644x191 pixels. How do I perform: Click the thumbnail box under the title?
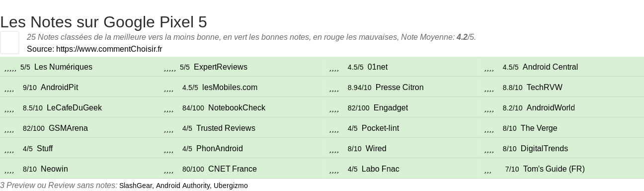(x=9, y=42)
